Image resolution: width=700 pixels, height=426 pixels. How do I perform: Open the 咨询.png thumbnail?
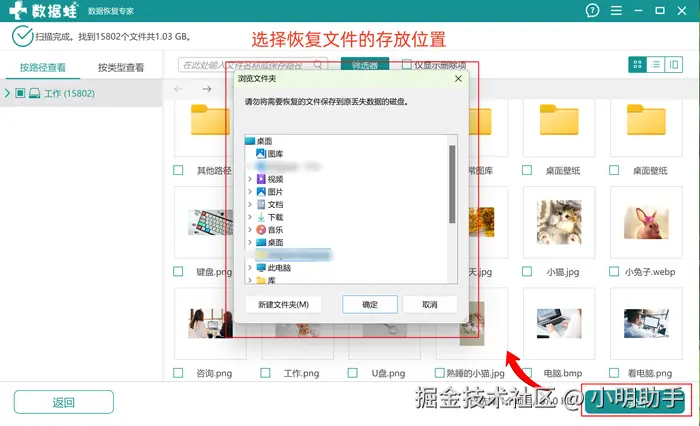coord(210,323)
